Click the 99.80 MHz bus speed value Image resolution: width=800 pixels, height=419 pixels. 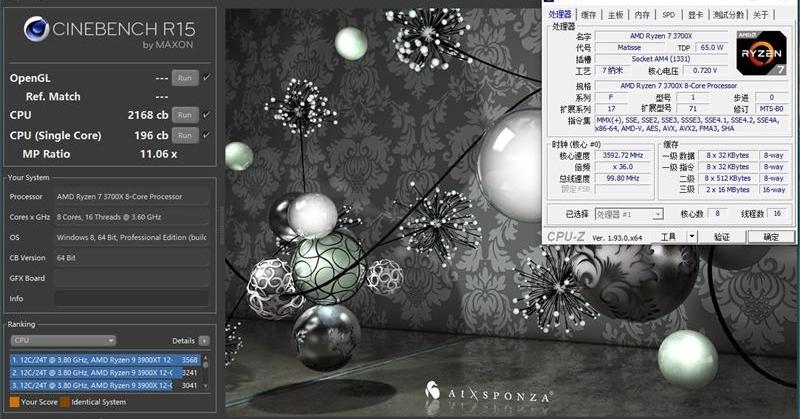tap(622, 179)
